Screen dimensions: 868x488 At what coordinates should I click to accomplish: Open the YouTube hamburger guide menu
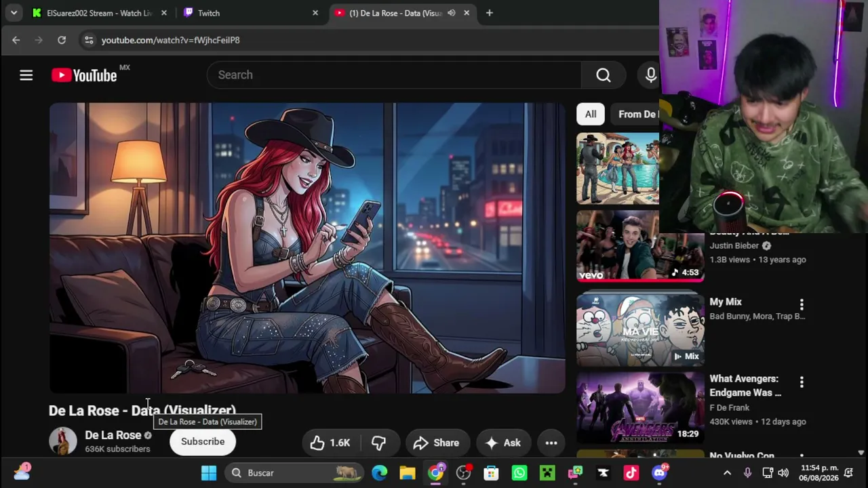[26, 75]
